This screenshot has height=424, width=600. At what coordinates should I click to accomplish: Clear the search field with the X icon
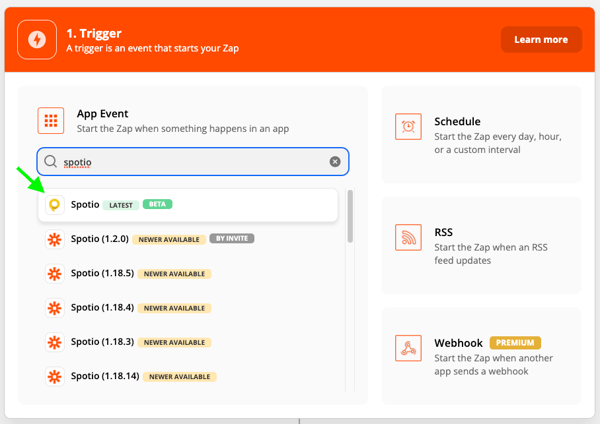(x=335, y=161)
